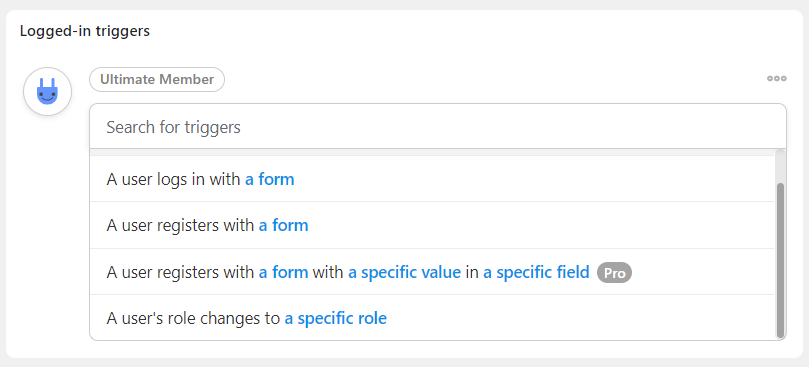Click the "A user's role changes to" text
The height and width of the screenshot is (367, 809).
click(193, 318)
